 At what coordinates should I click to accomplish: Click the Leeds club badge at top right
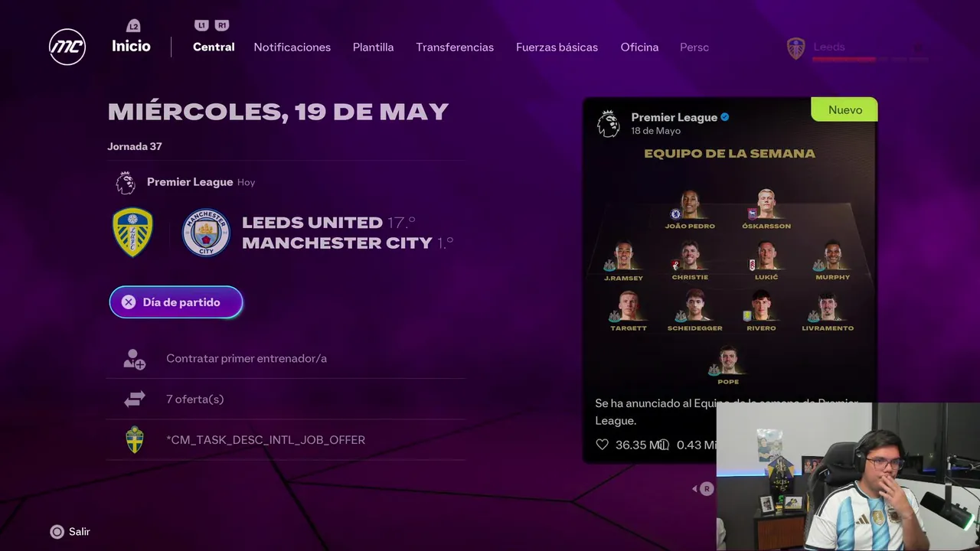(796, 48)
